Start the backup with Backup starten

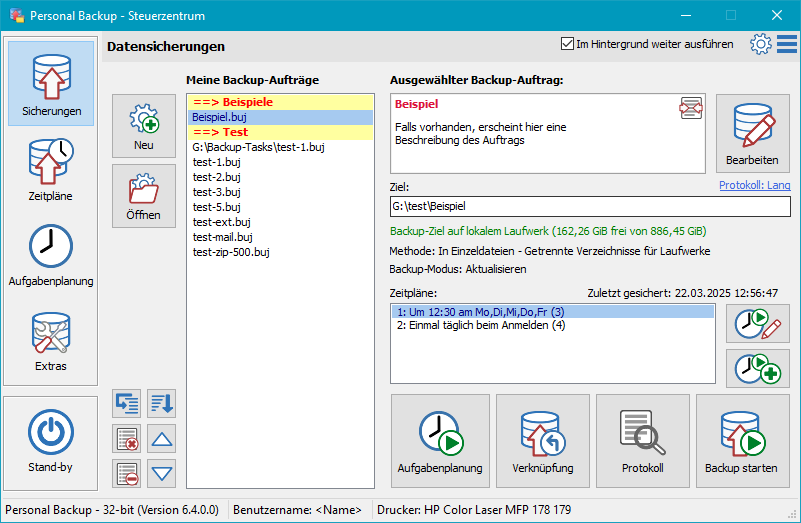click(743, 441)
